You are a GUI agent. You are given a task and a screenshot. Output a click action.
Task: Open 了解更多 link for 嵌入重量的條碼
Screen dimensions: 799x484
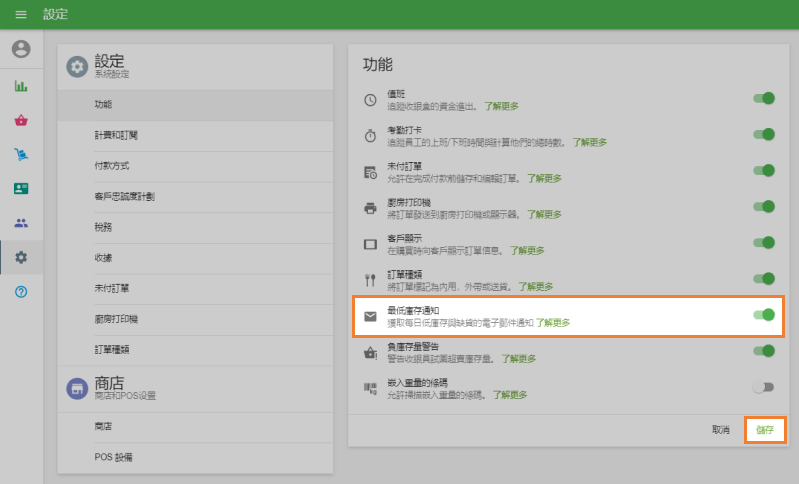click(510, 395)
